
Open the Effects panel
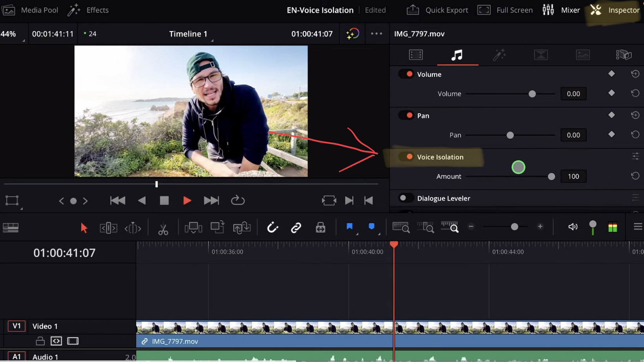pyautogui.click(x=88, y=10)
